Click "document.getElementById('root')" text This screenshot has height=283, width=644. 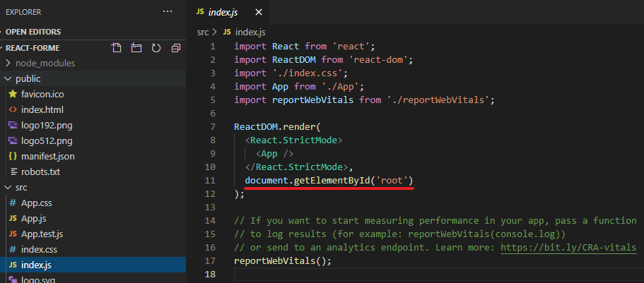(329, 181)
